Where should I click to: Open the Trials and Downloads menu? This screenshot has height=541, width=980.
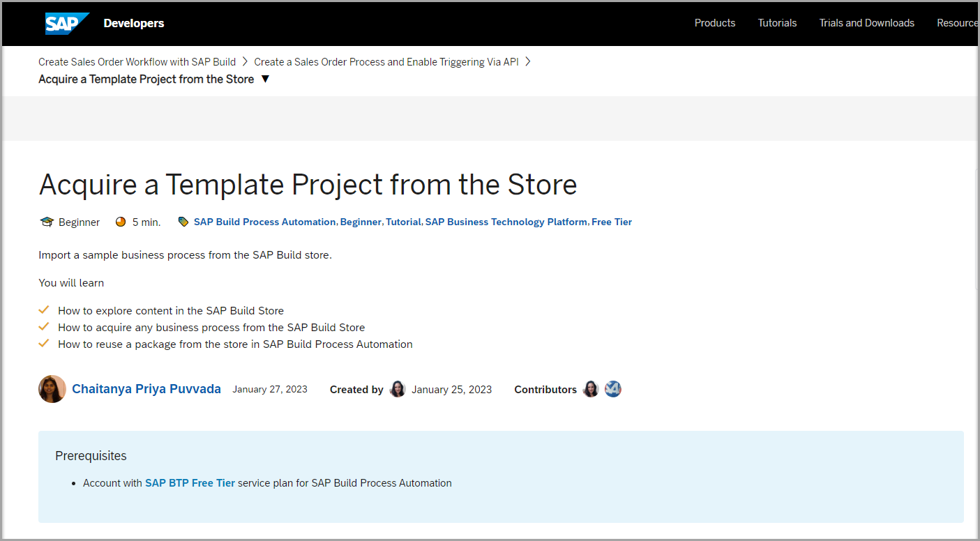[866, 23]
